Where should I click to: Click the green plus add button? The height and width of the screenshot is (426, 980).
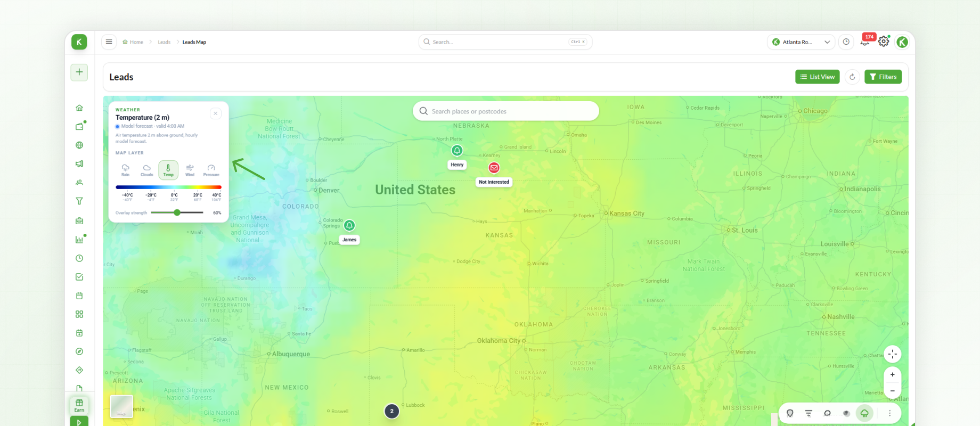tap(79, 72)
